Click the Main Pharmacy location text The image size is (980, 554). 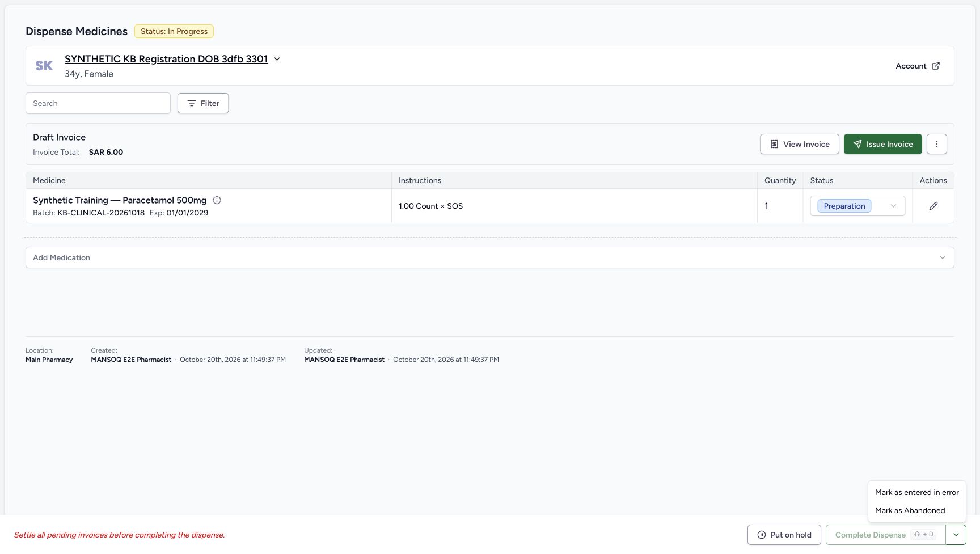(49, 360)
